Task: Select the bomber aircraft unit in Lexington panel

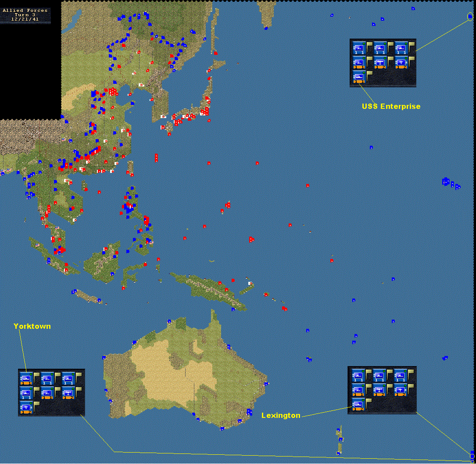Action: (379, 391)
